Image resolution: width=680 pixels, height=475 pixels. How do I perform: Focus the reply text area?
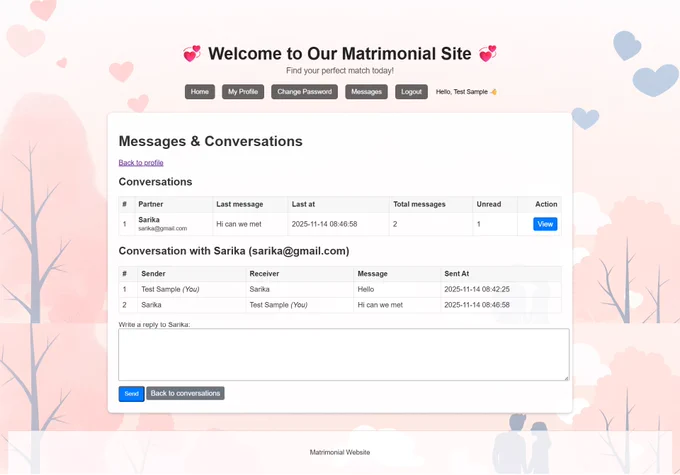pos(343,354)
